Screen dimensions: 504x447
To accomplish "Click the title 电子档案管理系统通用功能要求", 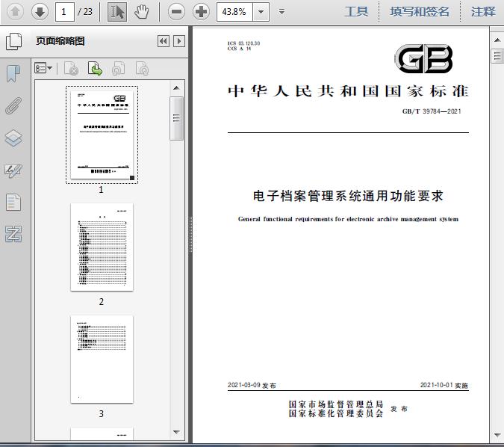I will (348, 196).
